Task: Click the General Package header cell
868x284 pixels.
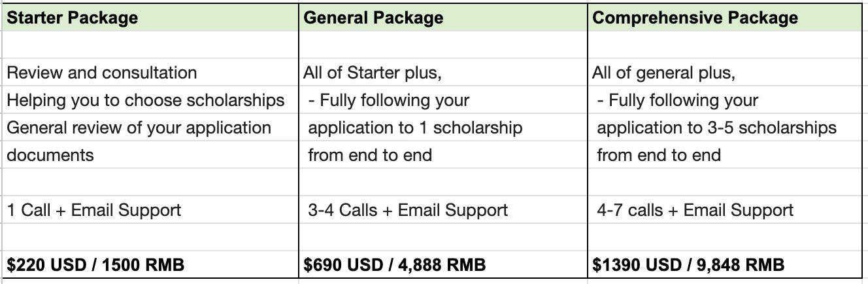Action: pyautogui.click(x=373, y=18)
